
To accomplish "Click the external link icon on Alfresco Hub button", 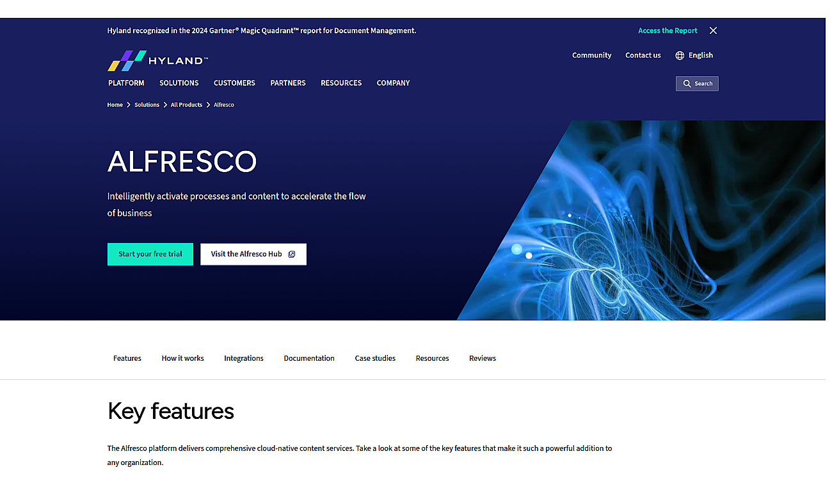I will point(292,254).
